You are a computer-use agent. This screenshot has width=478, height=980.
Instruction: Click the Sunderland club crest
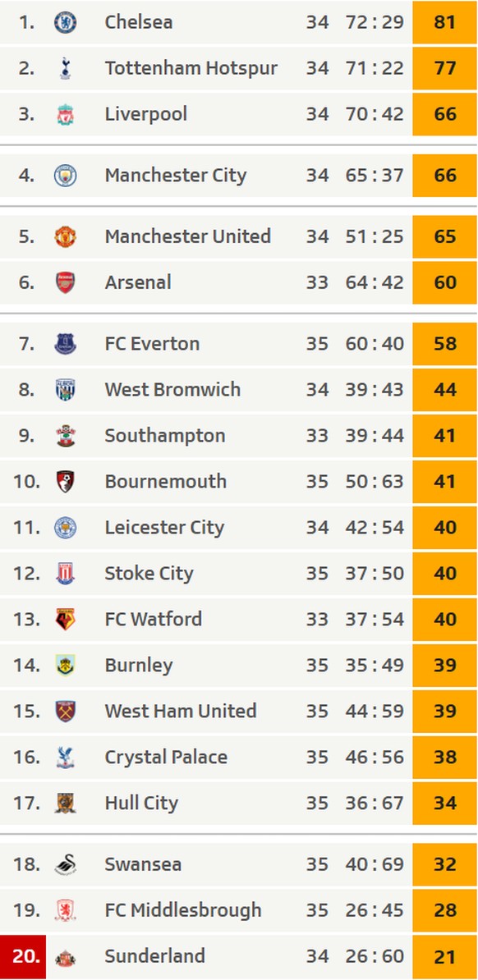[x=65, y=957]
